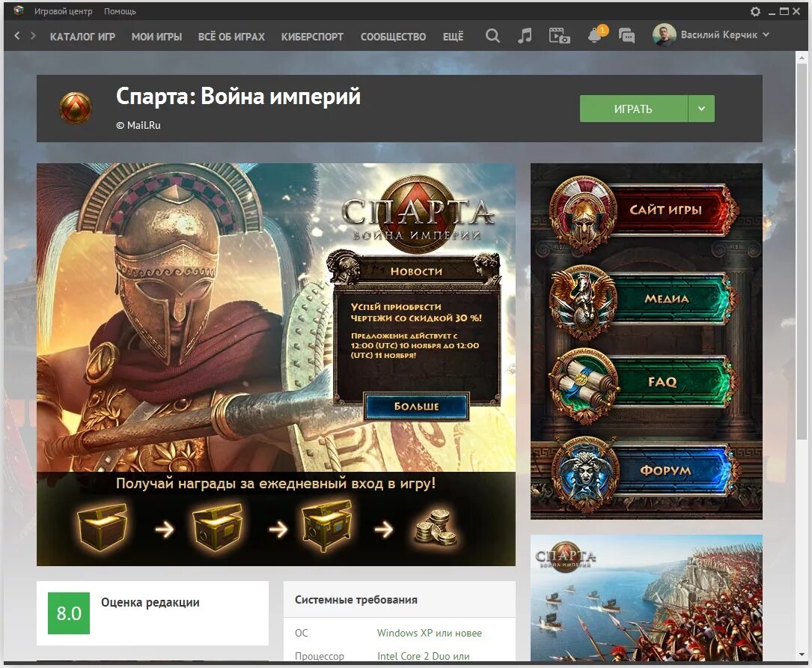The width and height of the screenshot is (812, 668).
Task: Click the Спарта Война империй banner logo
Action: pyautogui.click(x=418, y=214)
